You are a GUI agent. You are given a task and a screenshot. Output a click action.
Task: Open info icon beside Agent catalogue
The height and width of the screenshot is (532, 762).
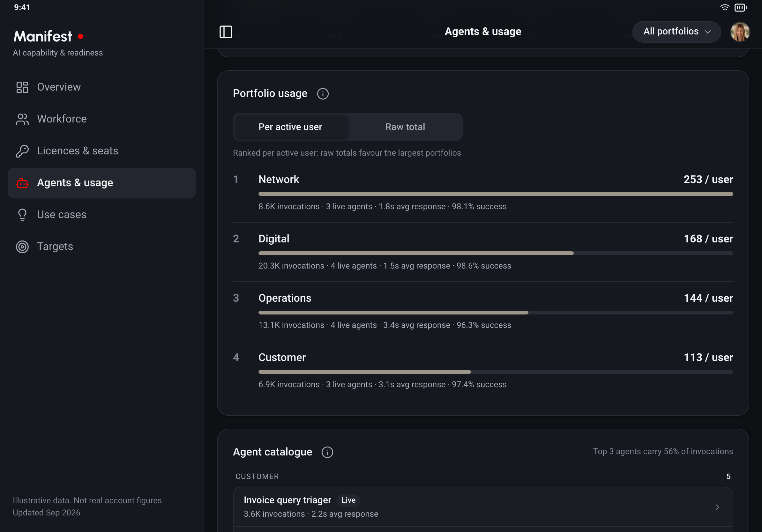pos(327,452)
